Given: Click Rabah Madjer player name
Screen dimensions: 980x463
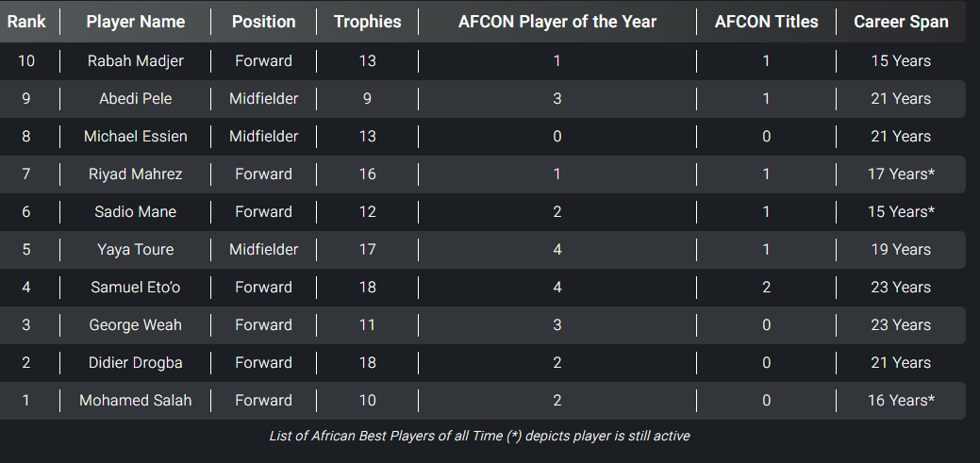Looking at the screenshot, I should 135,61.
